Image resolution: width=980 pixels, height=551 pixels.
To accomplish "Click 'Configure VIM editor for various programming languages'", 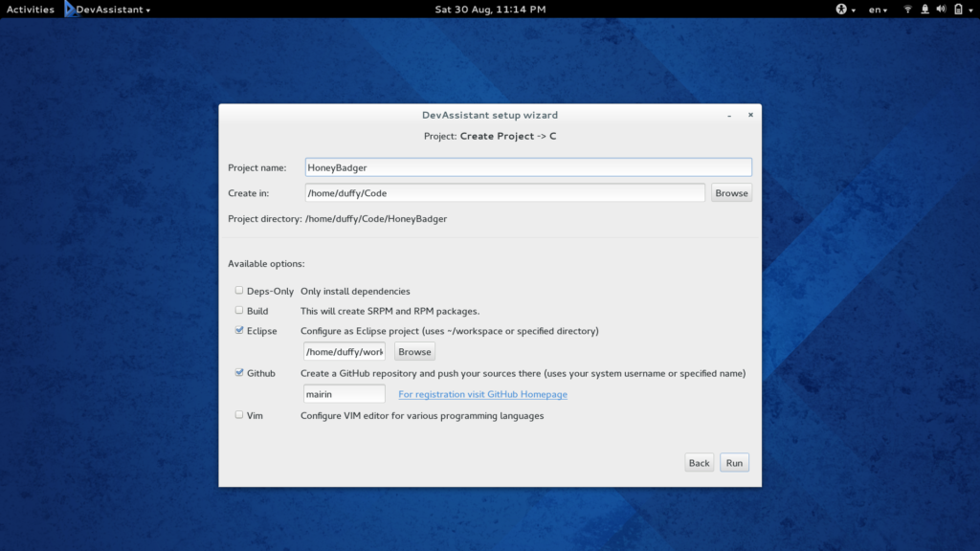I will point(422,415).
